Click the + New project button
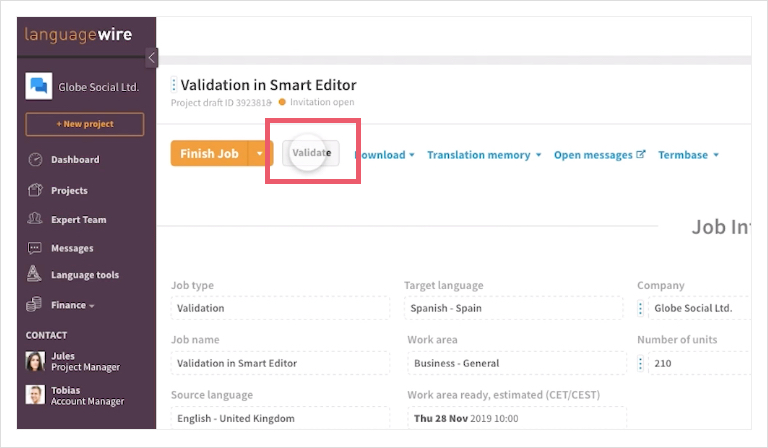 tap(84, 124)
